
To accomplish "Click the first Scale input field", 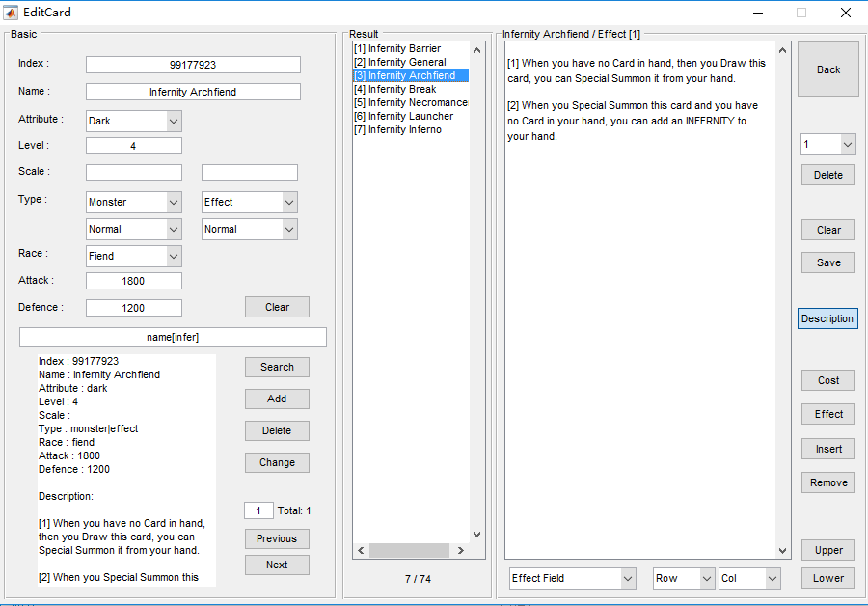I will [x=134, y=173].
